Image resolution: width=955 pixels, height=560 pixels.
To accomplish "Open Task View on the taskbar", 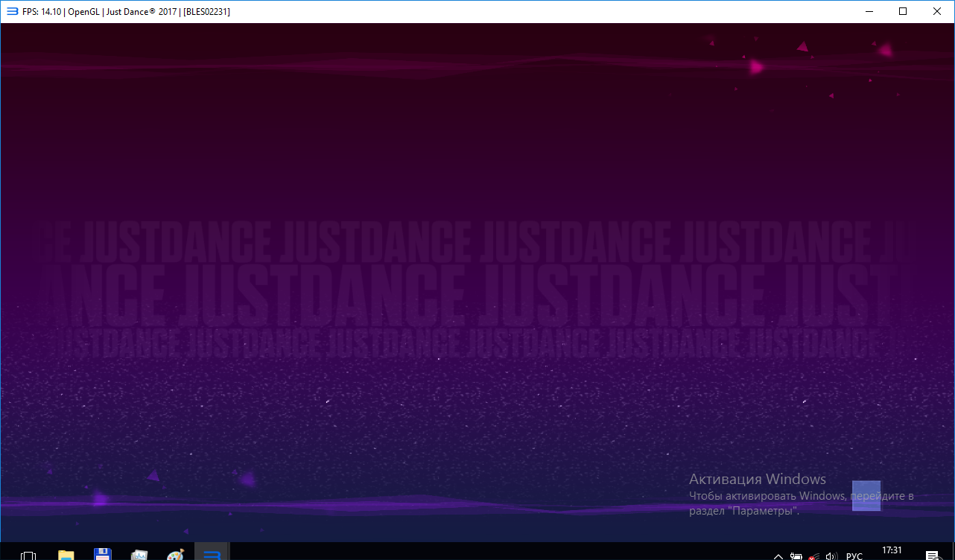I will coord(28,556).
